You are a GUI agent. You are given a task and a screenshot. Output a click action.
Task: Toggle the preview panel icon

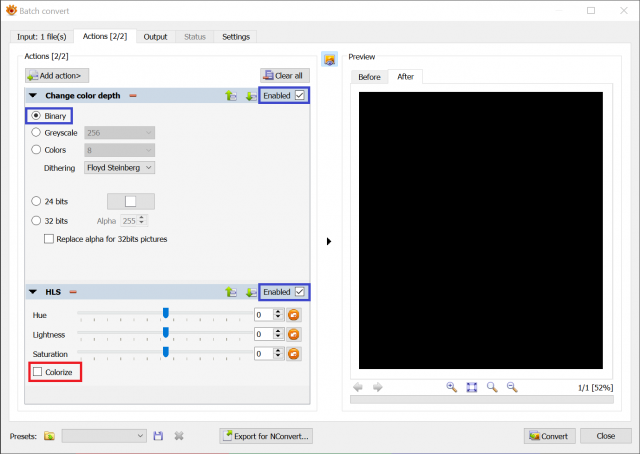(x=329, y=60)
